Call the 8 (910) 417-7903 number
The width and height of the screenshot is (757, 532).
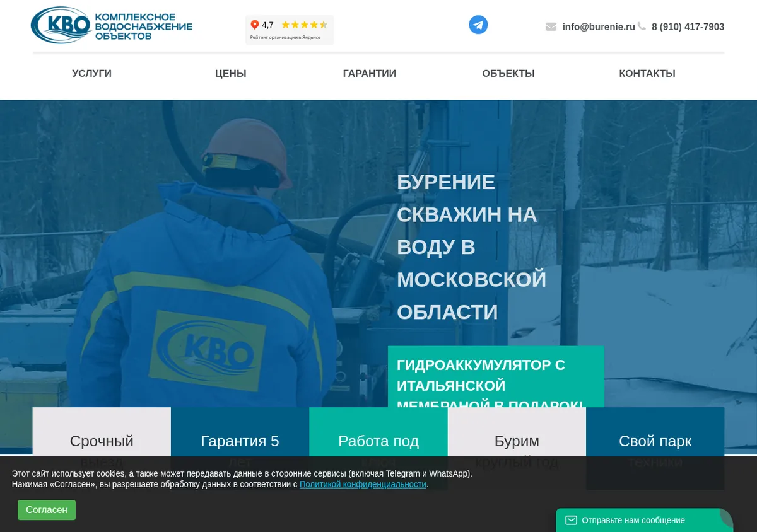point(688,27)
